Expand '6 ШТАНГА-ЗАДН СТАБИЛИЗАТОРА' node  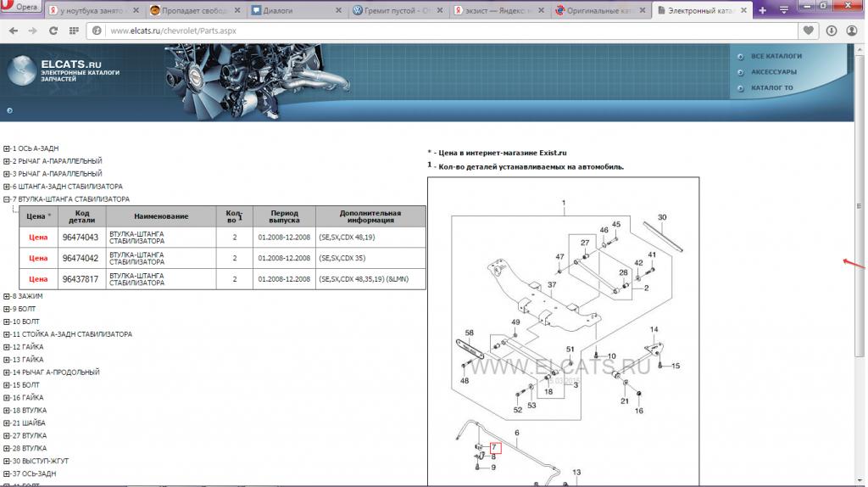click(x=7, y=187)
